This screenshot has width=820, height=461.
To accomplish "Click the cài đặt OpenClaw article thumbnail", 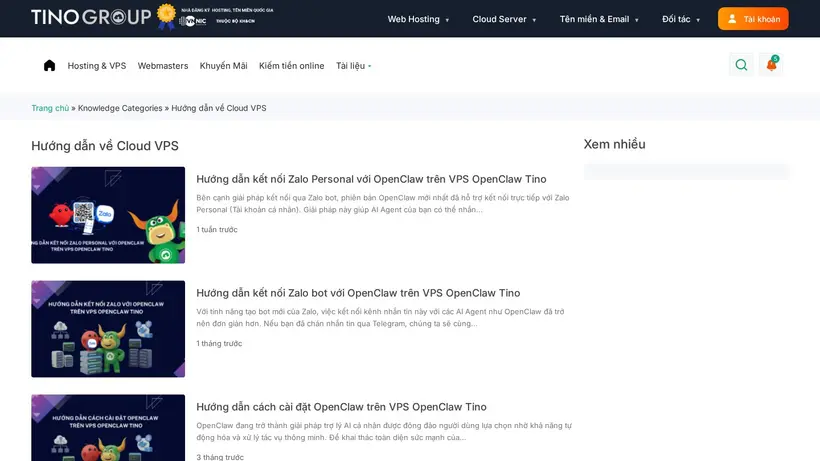I will pos(108,428).
